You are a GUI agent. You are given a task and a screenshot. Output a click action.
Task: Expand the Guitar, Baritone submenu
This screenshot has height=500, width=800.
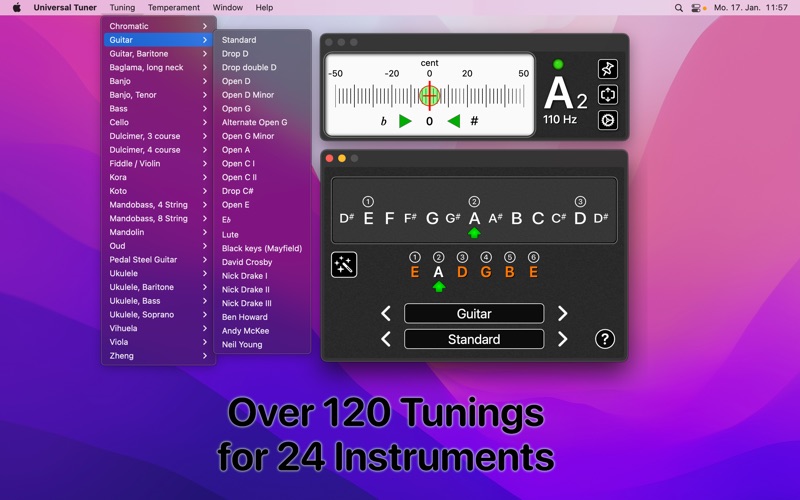coord(158,54)
